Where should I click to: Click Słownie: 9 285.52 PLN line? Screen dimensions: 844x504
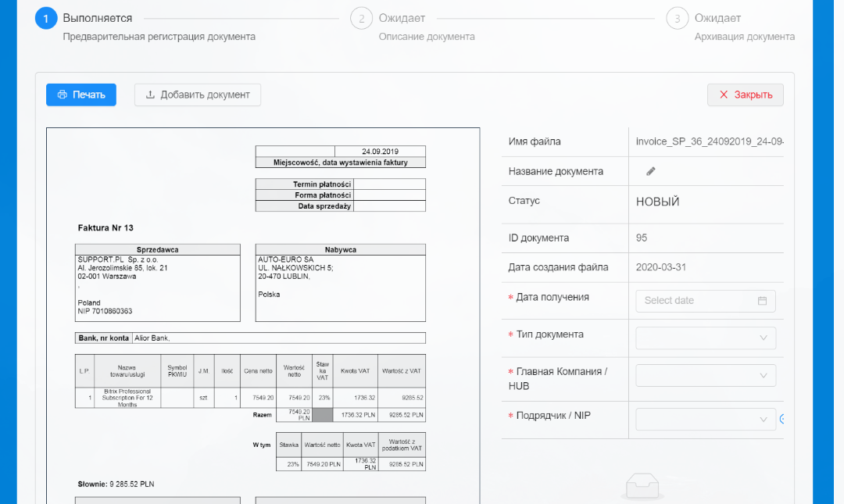click(x=116, y=484)
